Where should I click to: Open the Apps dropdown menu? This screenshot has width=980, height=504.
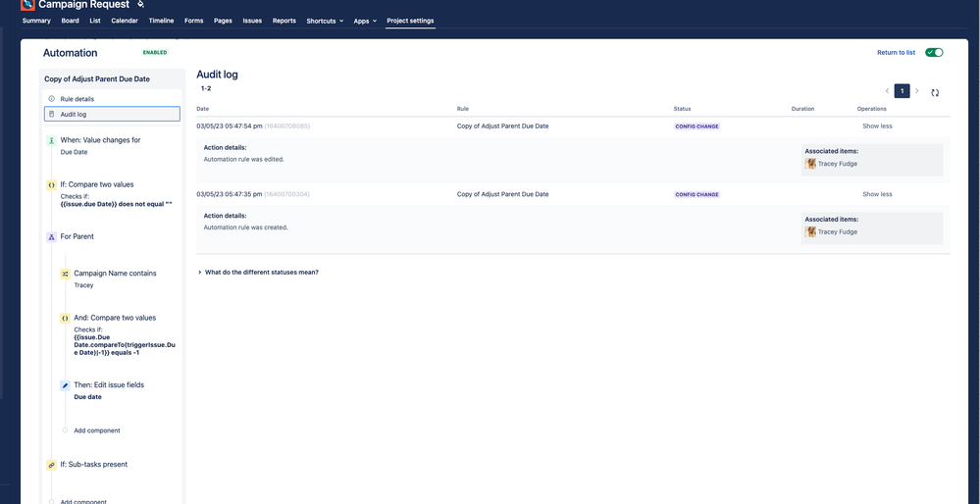click(365, 21)
